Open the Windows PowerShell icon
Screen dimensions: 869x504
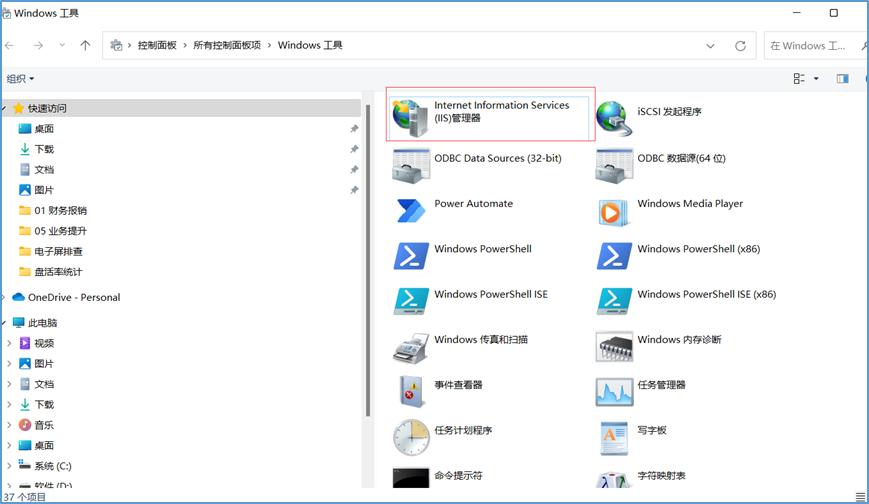click(411, 256)
